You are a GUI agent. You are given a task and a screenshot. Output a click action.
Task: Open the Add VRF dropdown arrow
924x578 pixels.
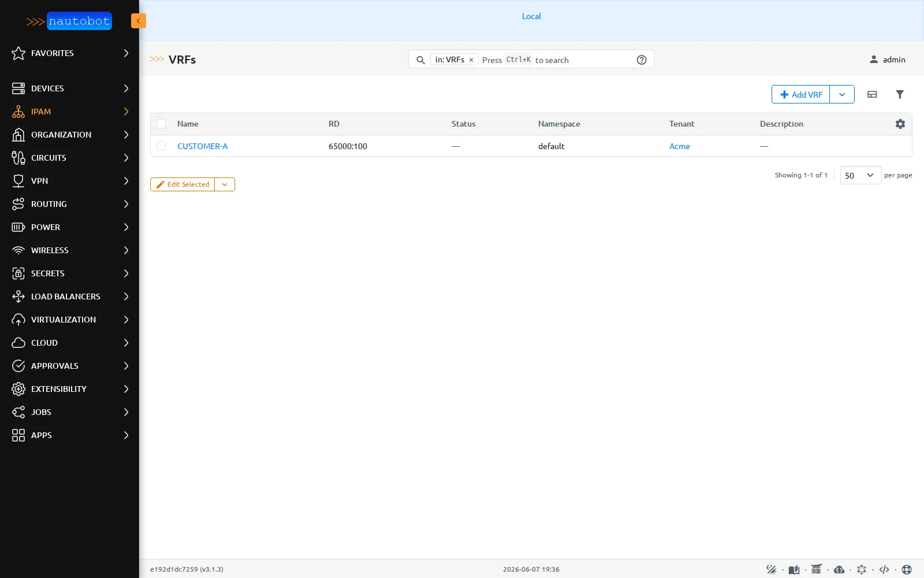842,94
